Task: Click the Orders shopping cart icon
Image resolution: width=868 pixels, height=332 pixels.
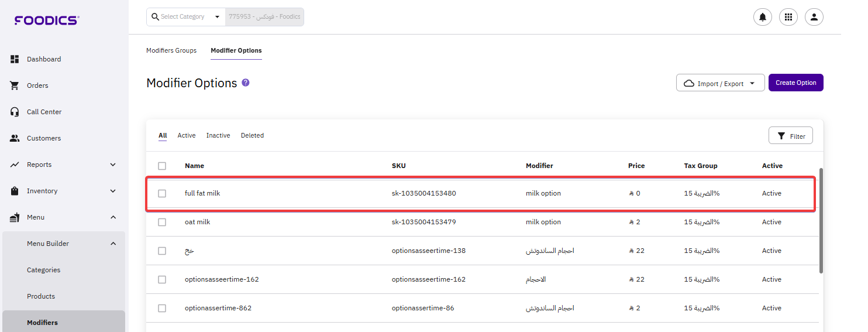Action: tap(15, 85)
